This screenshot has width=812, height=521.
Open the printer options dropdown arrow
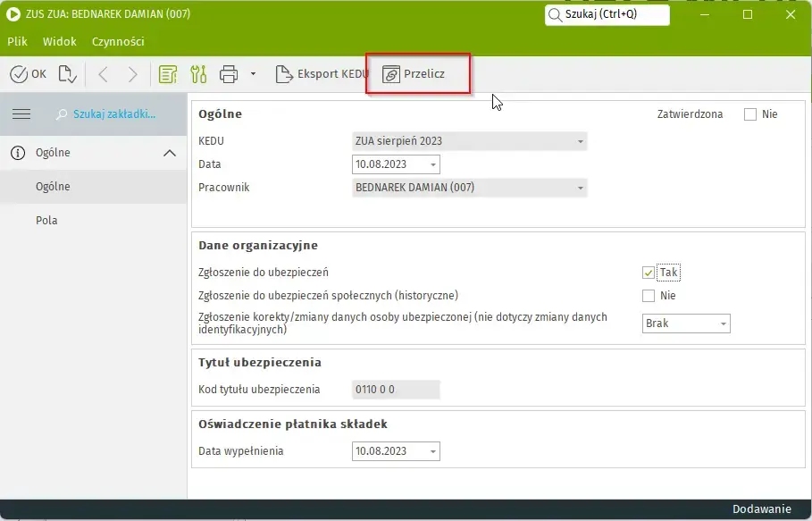click(x=253, y=74)
